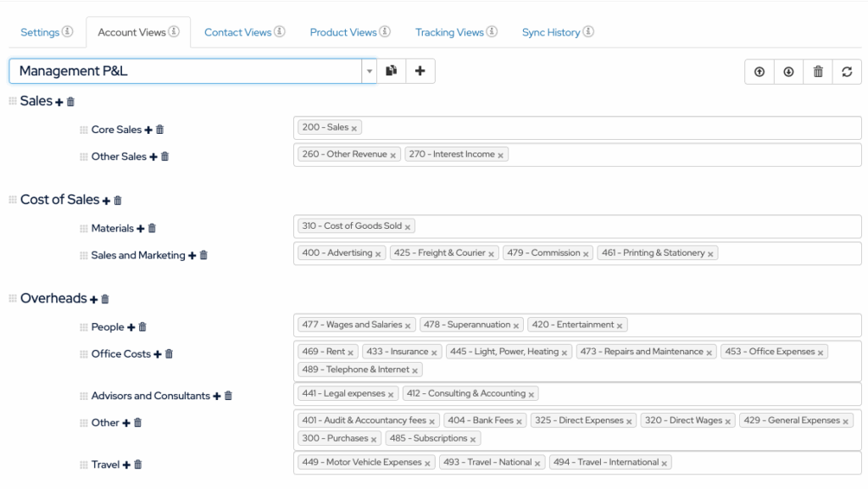This screenshot has height=489, width=868.
Task: Click inside the view name input field
Action: pos(170,71)
